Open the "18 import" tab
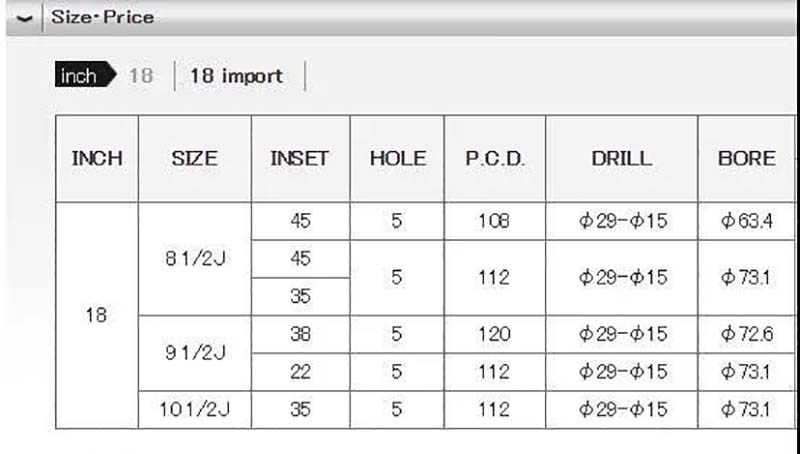The width and height of the screenshot is (800, 454). click(236, 76)
